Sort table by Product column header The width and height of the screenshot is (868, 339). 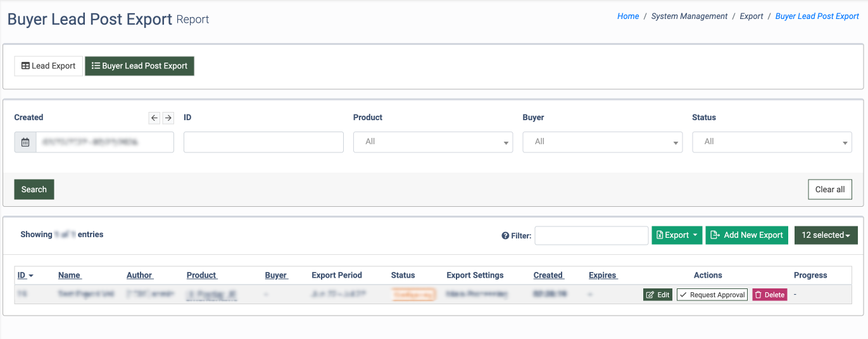tap(202, 275)
